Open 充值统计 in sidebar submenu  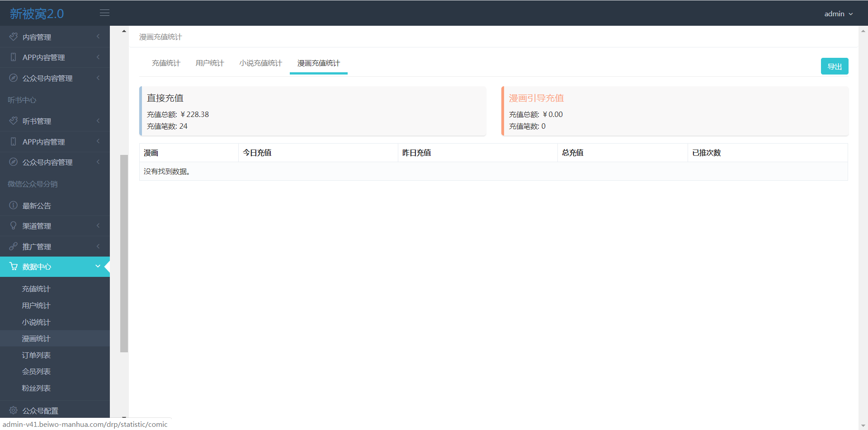click(36, 289)
